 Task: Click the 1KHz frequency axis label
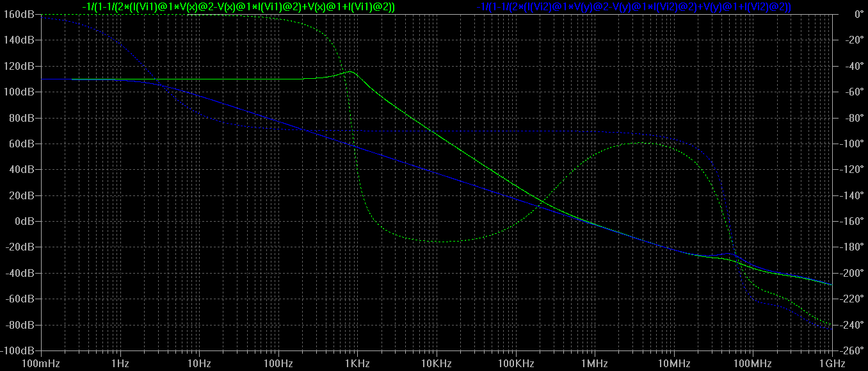pos(357,364)
